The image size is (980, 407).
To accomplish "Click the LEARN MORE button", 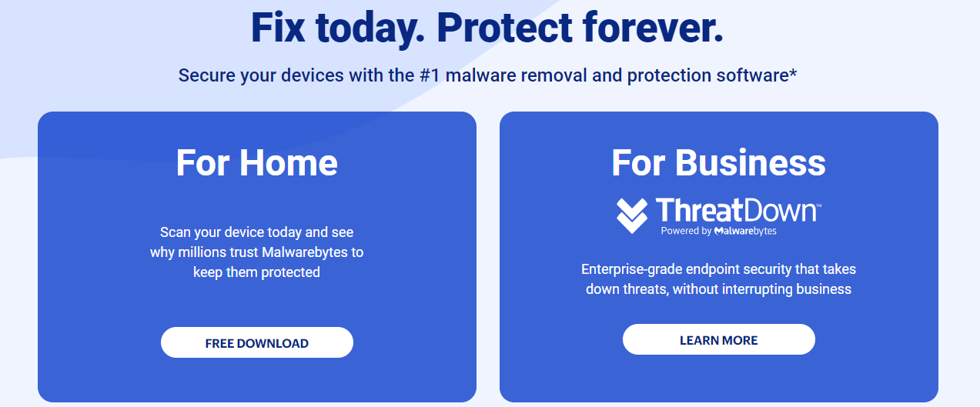I will [x=718, y=340].
